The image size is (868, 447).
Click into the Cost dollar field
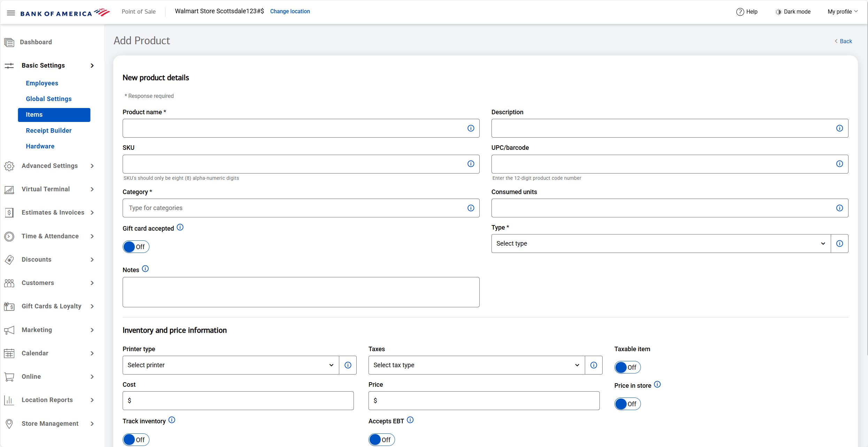tap(238, 401)
